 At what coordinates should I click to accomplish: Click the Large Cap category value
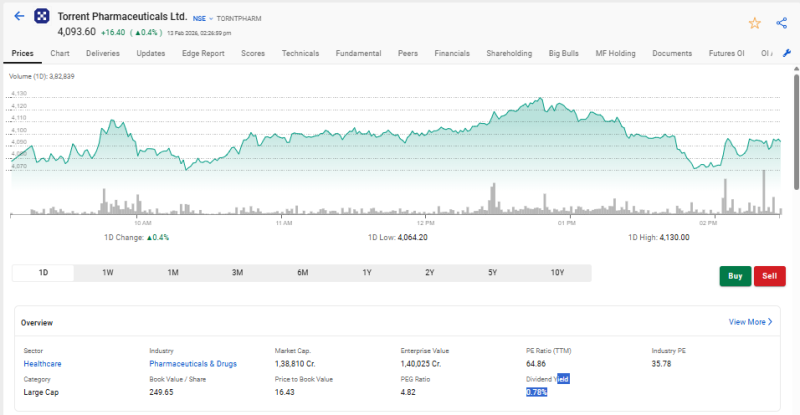point(41,393)
